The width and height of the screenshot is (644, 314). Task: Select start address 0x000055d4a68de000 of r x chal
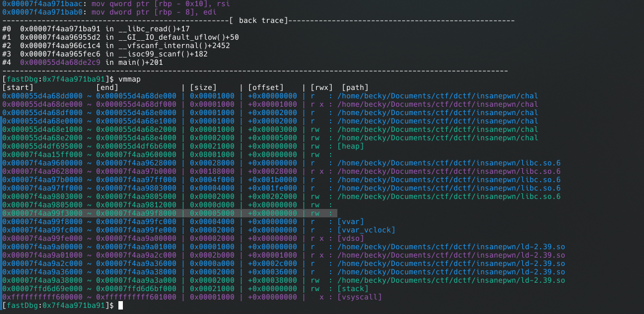point(42,104)
